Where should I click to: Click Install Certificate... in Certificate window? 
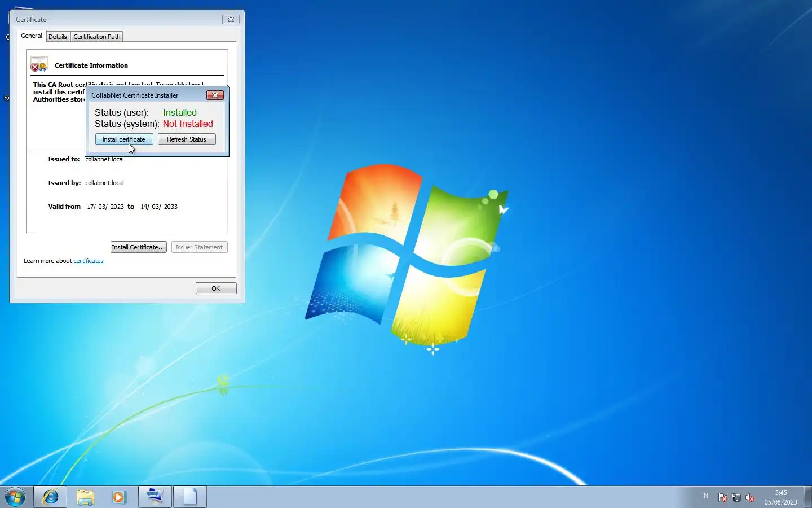pos(138,247)
